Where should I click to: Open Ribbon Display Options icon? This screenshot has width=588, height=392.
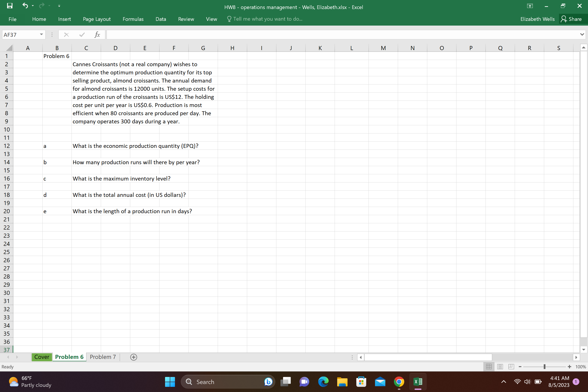[530, 6]
